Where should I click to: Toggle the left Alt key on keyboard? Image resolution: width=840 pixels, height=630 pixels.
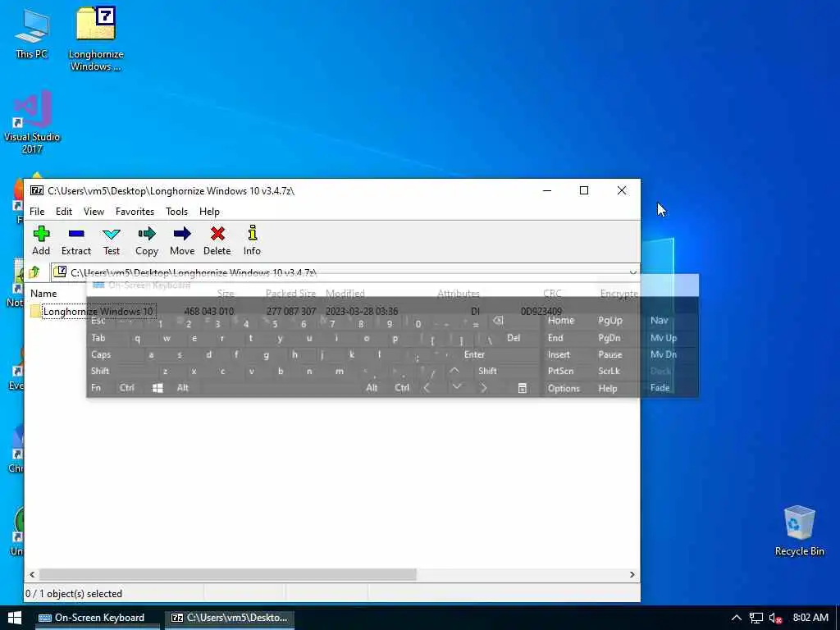pos(183,388)
